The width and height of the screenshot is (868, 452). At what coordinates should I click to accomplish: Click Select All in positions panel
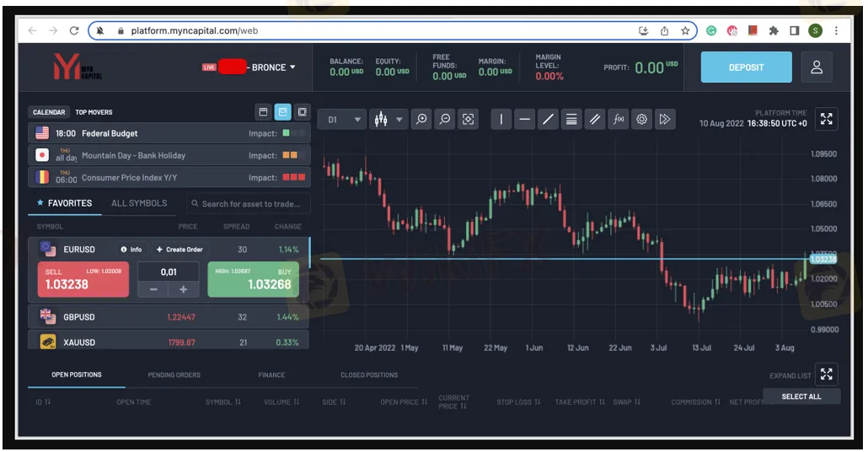801,396
